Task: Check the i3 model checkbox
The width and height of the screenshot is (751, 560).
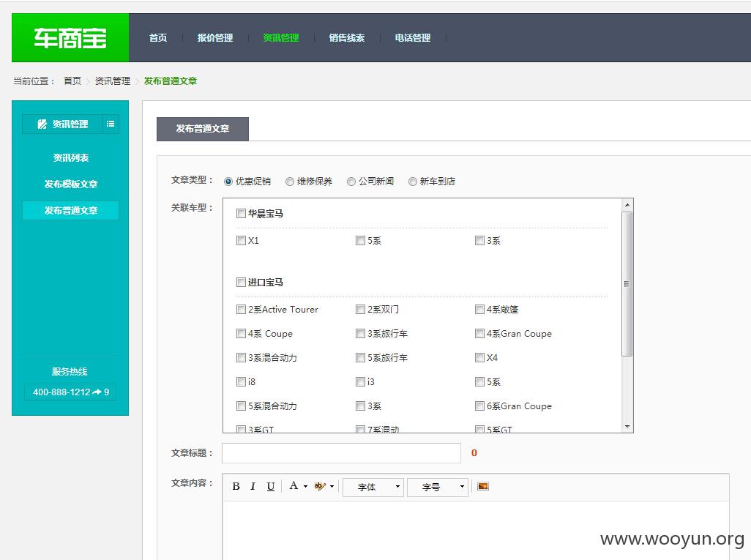Action: pos(360,382)
